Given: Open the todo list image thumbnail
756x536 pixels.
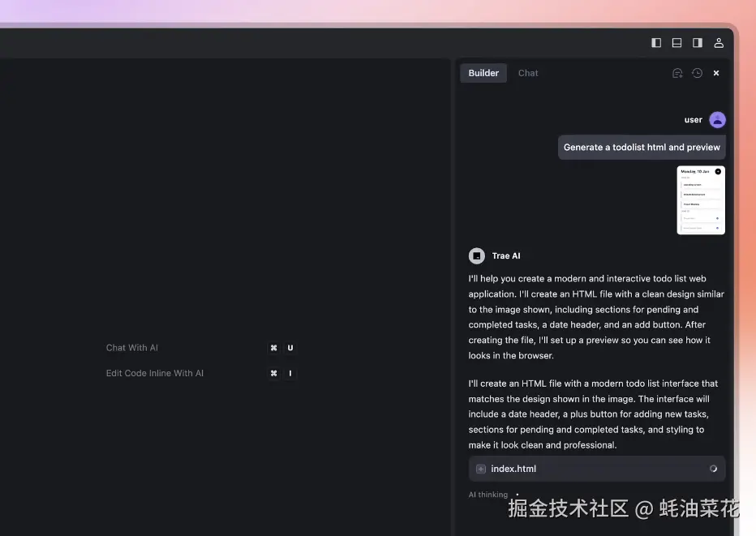Looking at the screenshot, I should 701,200.
